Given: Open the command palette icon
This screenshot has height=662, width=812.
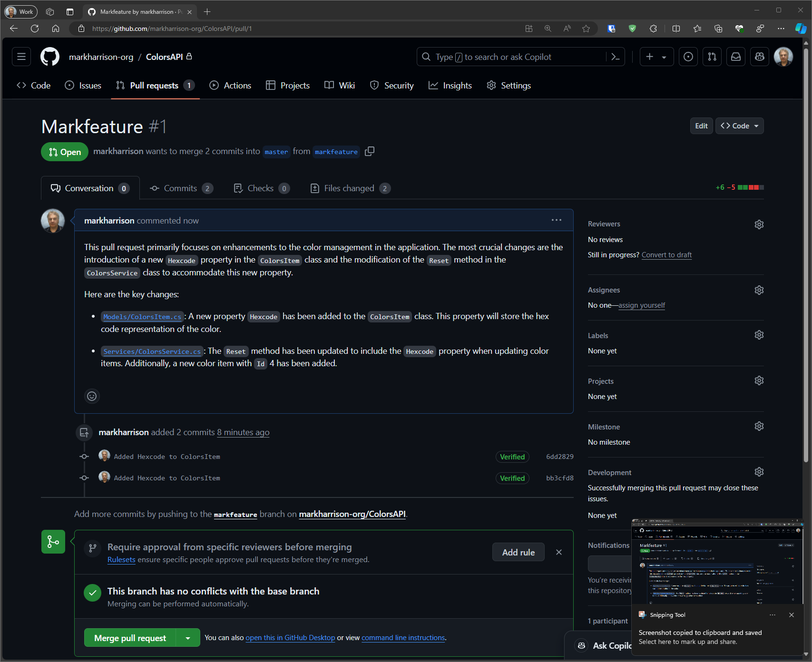Looking at the screenshot, I should coord(616,57).
